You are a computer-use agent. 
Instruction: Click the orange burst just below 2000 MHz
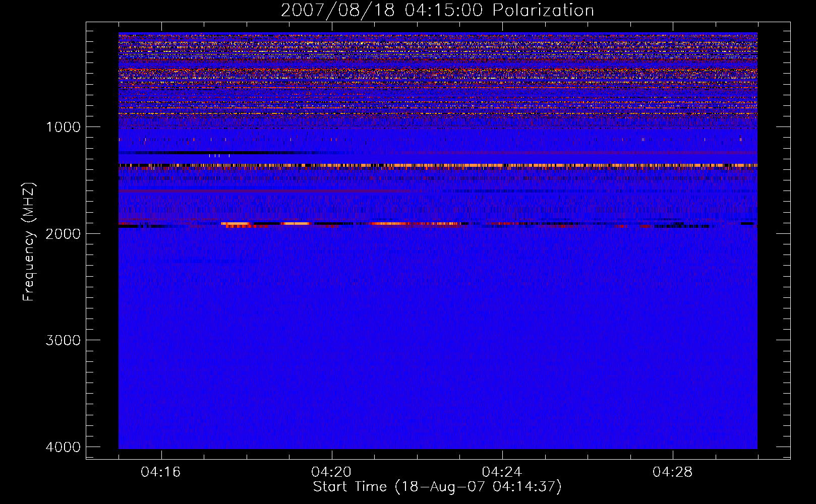tap(236, 224)
